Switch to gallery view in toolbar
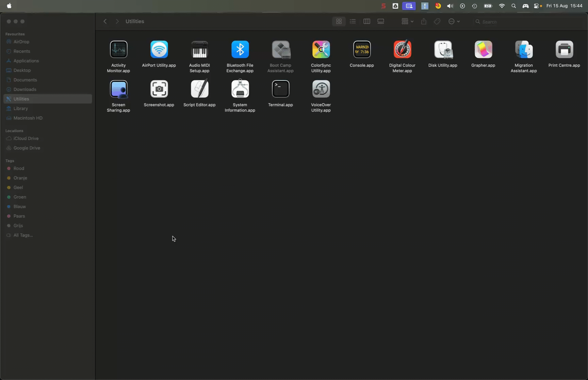This screenshot has width=588, height=380. coord(381,21)
